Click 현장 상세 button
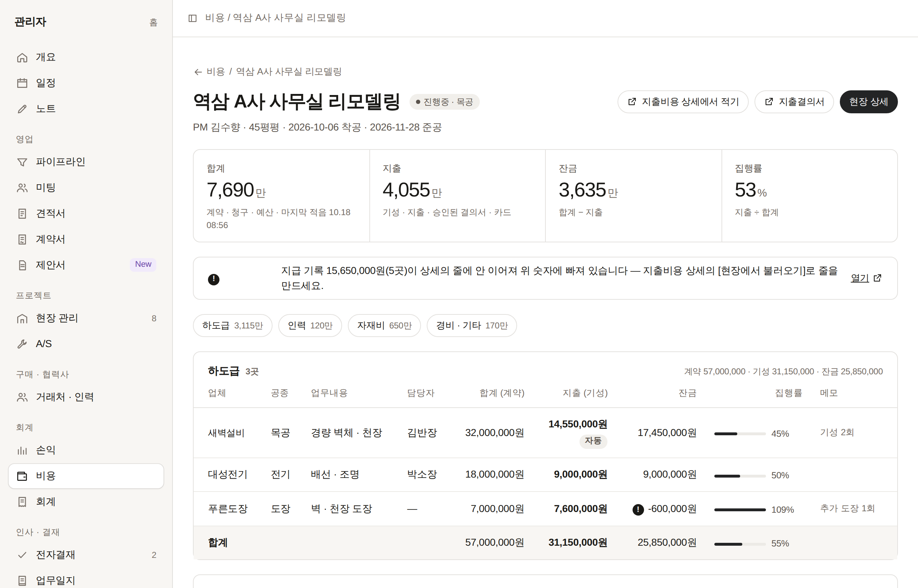The width and height of the screenshot is (918, 588). pos(869,102)
